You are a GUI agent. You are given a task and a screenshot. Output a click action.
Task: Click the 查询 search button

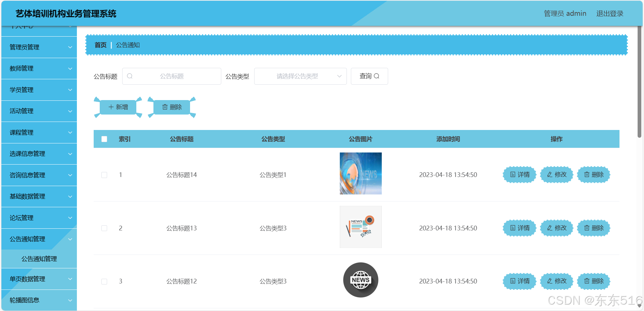pos(369,76)
